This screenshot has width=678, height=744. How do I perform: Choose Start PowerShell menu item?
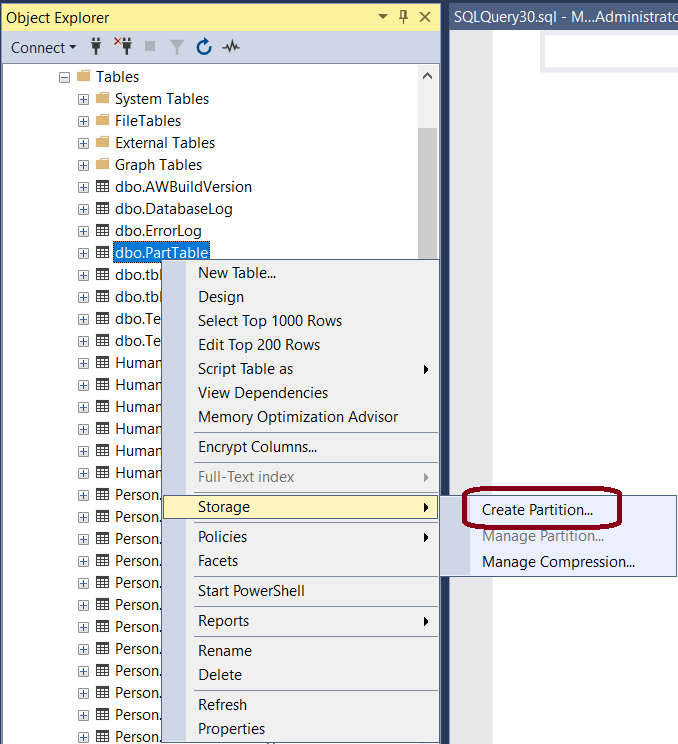(300, 591)
